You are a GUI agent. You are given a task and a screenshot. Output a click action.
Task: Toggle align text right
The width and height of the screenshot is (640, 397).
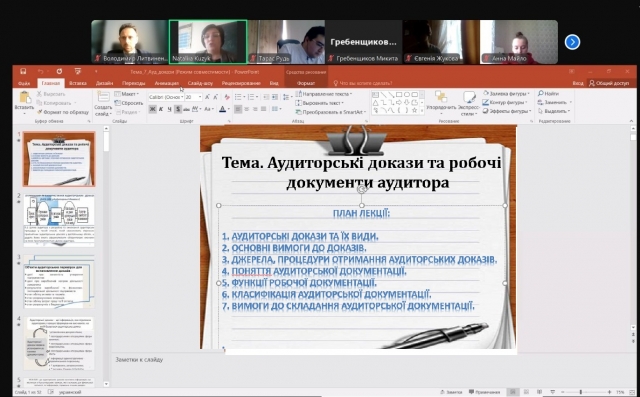(255, 109)
